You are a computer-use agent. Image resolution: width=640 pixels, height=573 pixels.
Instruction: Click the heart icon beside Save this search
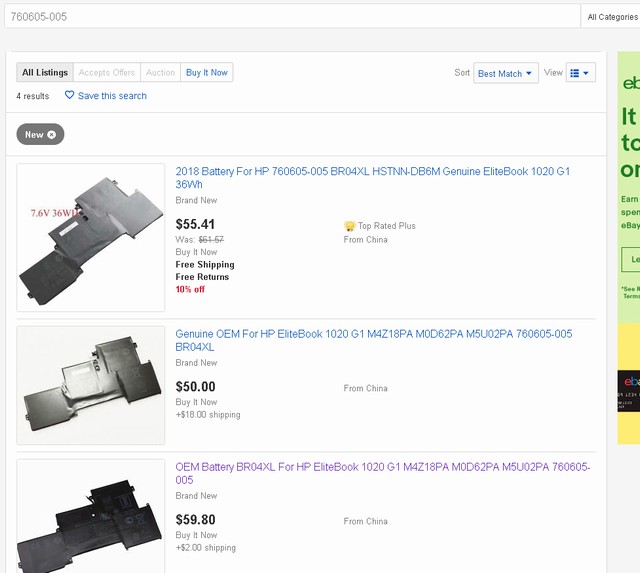coord(70,96)
